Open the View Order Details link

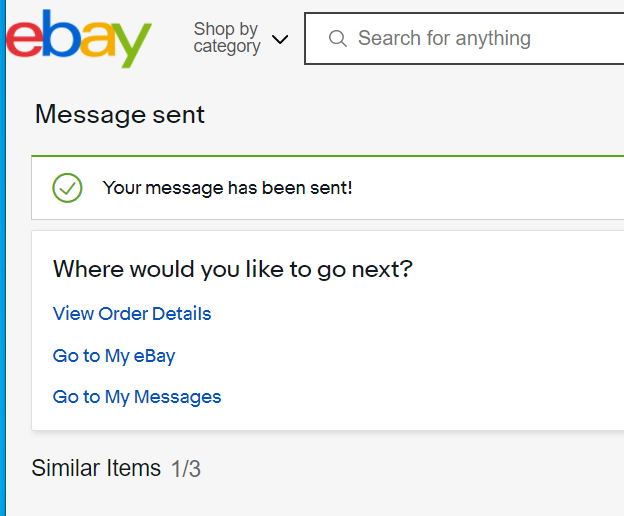[x=132, y=313]
